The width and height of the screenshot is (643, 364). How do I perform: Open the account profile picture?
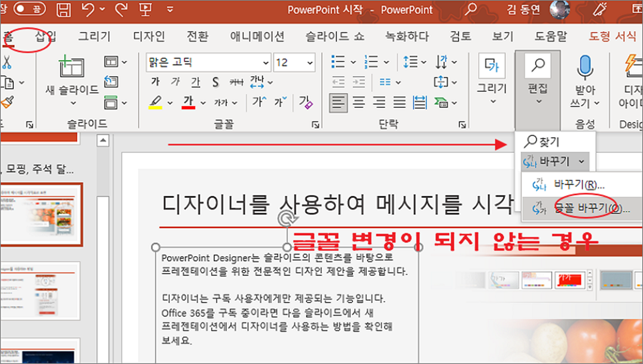pyautogui.click(x=560, y=9)
